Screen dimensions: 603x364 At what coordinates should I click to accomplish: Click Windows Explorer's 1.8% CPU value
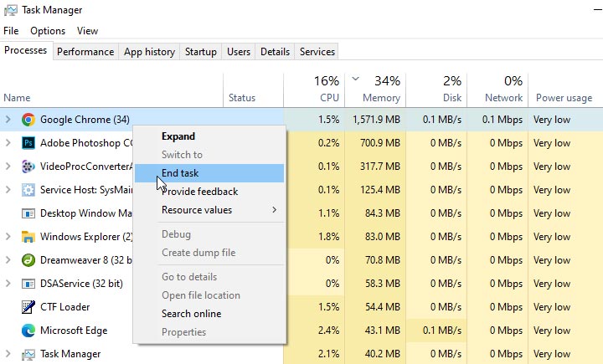[329, 237]
